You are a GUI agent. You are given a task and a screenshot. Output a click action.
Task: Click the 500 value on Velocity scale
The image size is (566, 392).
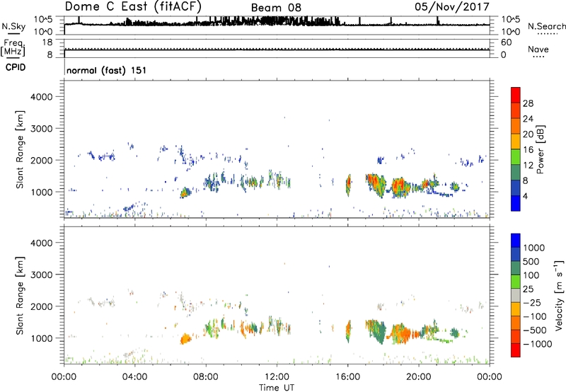pyautogui.click(x=531, y=262)
